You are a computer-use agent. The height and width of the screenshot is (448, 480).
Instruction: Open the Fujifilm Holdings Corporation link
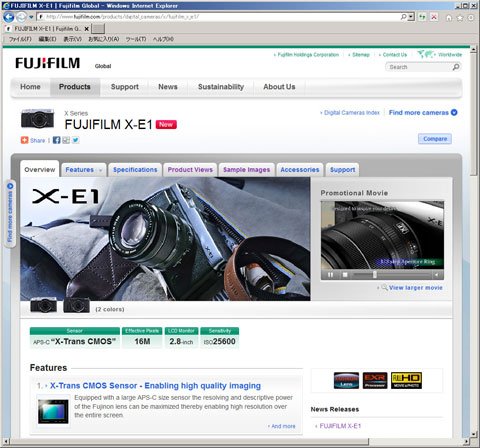308,55
